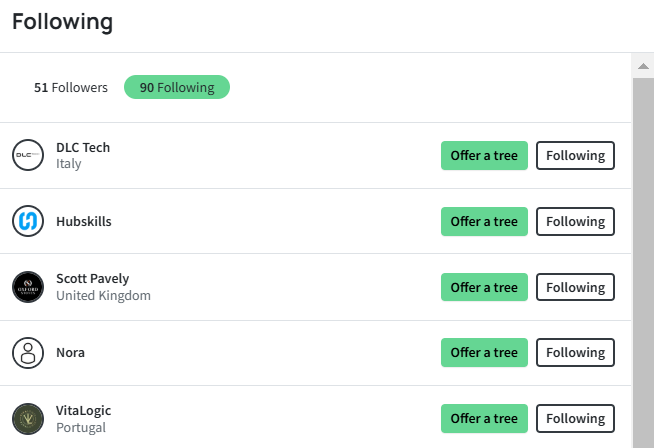Screen dimensions: 654x448
Task: Toggle Following status for Hubskills
Action: pos(575,221)
